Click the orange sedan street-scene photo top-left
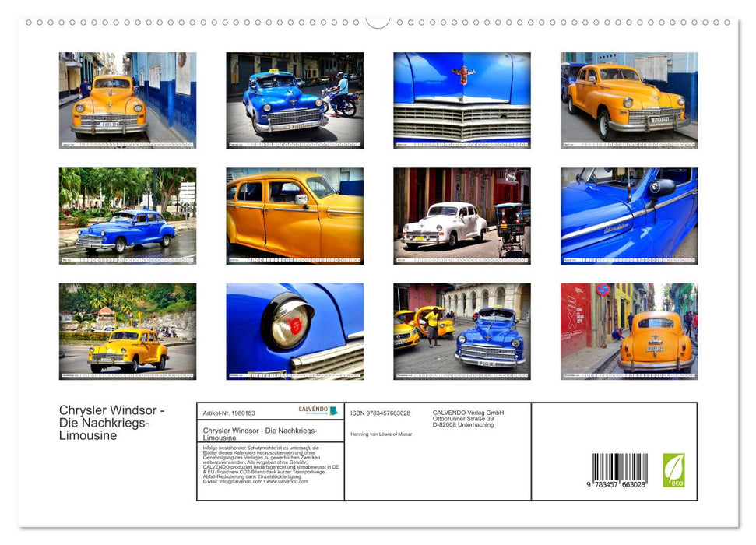The height and width of the screenshot is (545, 756). tap(127, 98)
